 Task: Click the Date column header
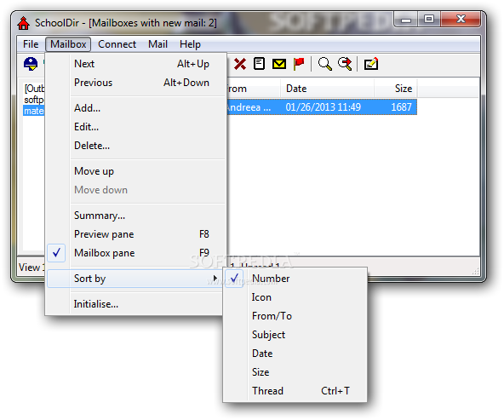[327, 89]
